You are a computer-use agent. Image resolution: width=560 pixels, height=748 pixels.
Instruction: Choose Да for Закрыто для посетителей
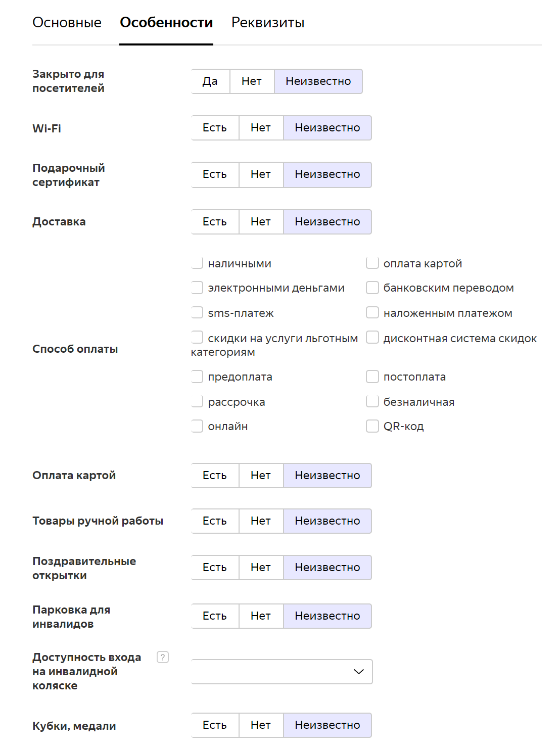pyautogui.click(x=210, y=81)
